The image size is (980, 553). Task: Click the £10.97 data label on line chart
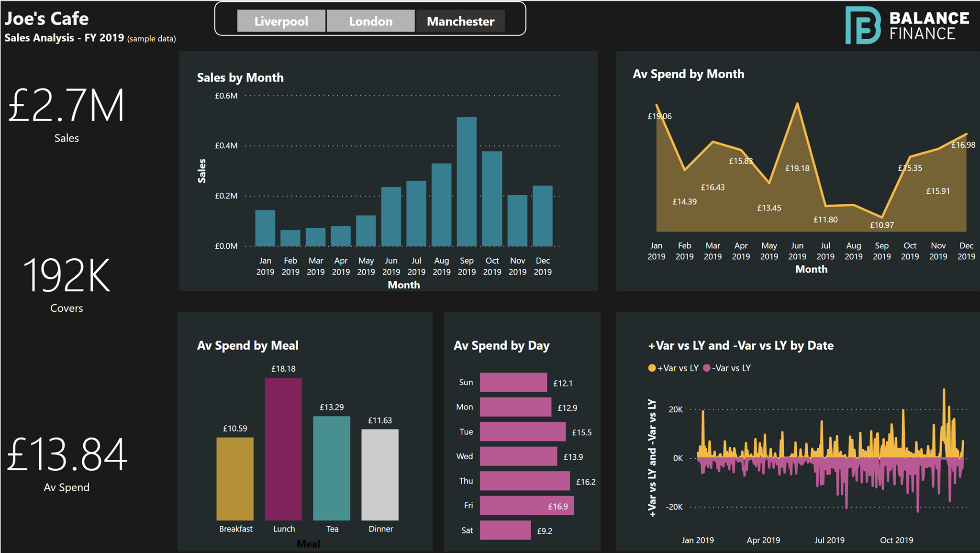[881, 225]
